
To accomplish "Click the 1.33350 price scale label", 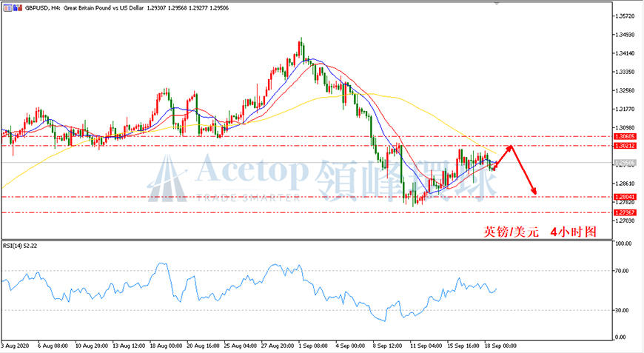I will tap(623, 72).
